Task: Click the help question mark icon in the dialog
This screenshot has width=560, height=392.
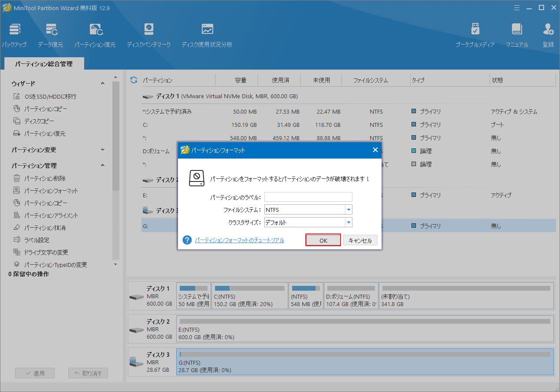Action: pos(187,240)
